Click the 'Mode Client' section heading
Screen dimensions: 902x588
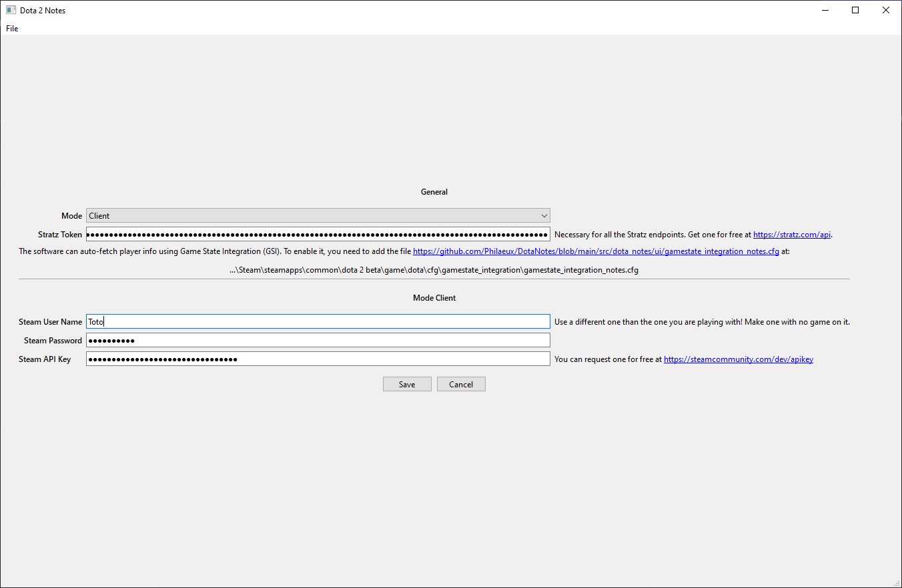(434, 298)
